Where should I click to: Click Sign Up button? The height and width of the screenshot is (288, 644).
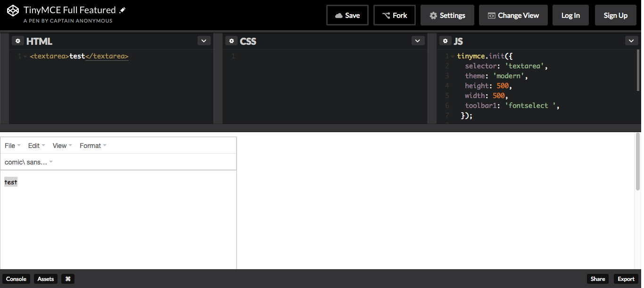[616, 15]
